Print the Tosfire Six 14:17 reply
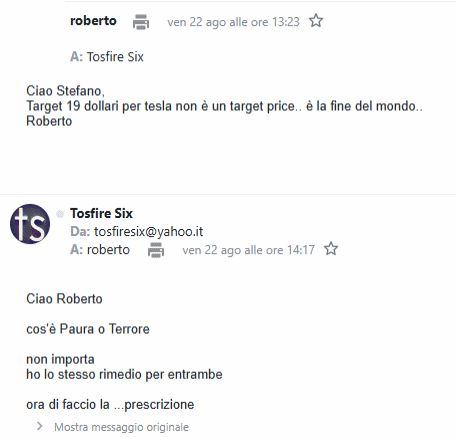 coord(156,250)
